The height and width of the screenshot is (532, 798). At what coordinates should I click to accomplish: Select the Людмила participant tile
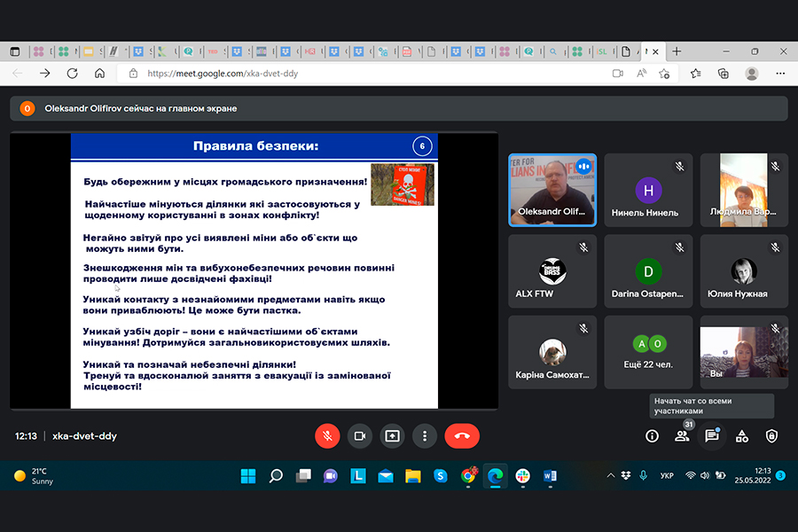click(x=744, y=190)
